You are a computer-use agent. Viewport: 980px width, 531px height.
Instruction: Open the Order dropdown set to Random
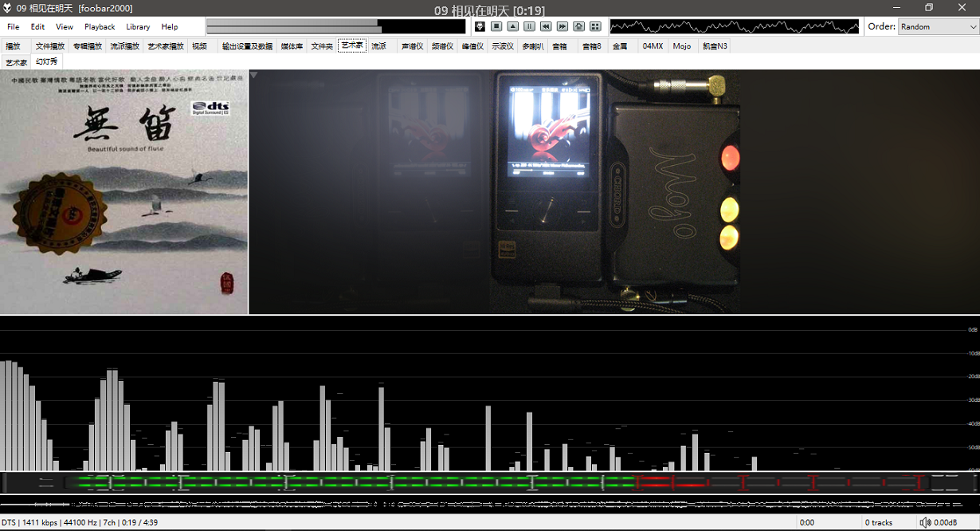tap(938, 26)
